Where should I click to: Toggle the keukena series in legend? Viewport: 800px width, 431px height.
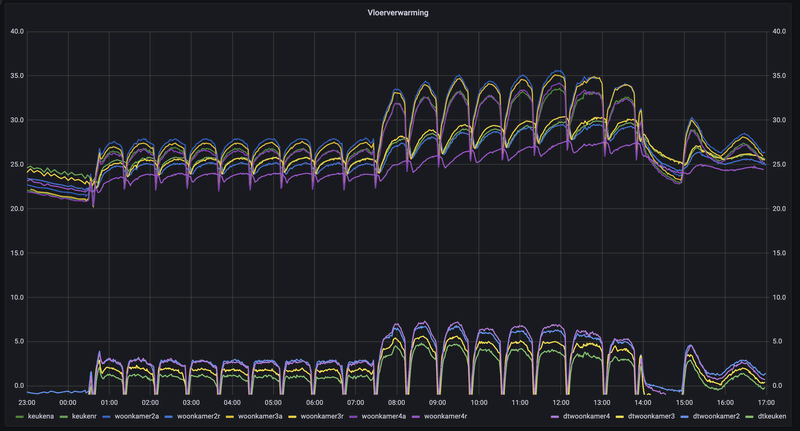pyautogui.click(x=41, y=416)
